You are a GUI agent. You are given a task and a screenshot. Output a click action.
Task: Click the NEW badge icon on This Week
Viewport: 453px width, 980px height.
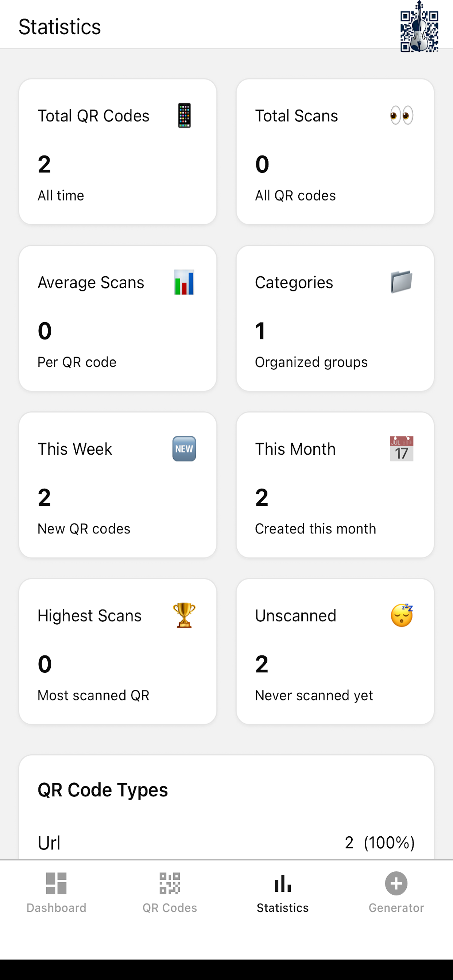pyautogui.click(x=184, y=448)
